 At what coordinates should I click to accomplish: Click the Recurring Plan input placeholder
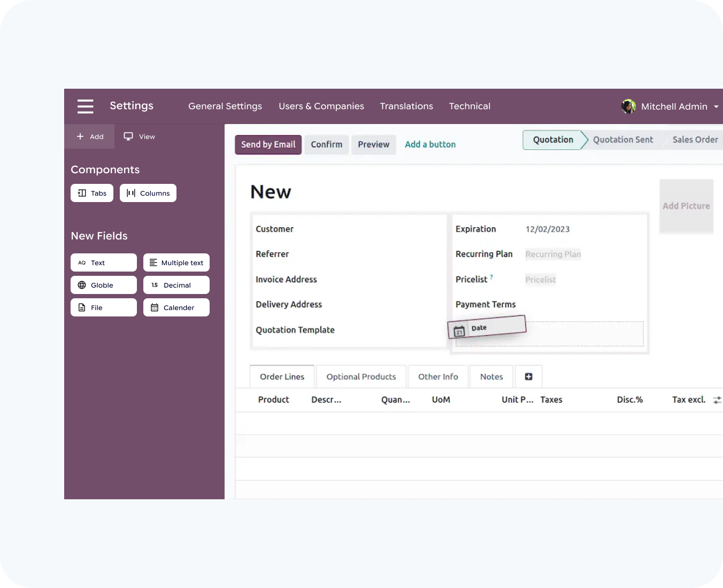point(553,254)
